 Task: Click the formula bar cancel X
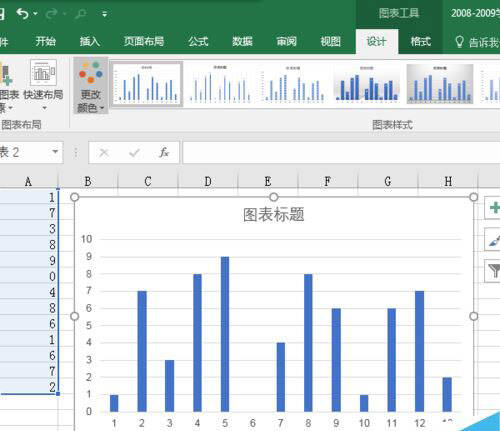click(x=104, y=153)
